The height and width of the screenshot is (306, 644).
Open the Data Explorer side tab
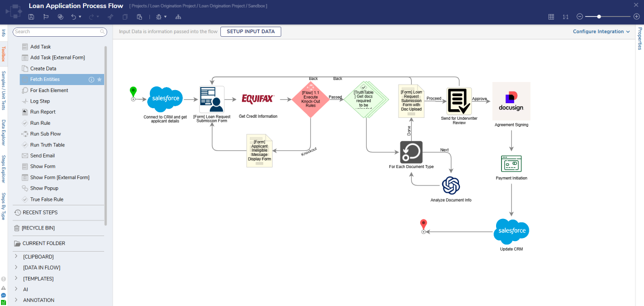tap(3, 133)
